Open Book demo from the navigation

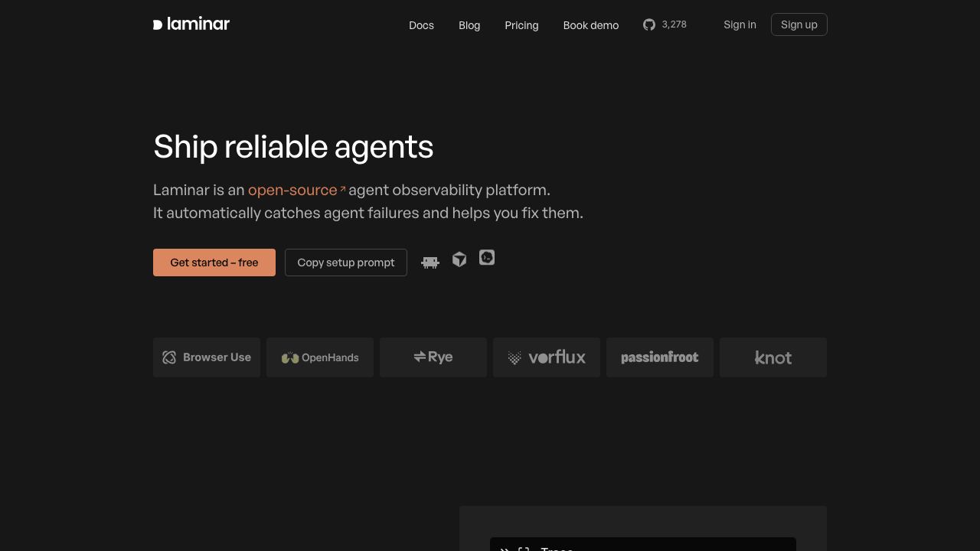(x=591, y=25)
